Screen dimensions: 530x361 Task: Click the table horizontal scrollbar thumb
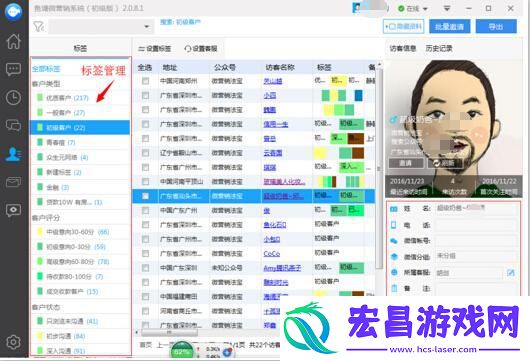point(169,333)
